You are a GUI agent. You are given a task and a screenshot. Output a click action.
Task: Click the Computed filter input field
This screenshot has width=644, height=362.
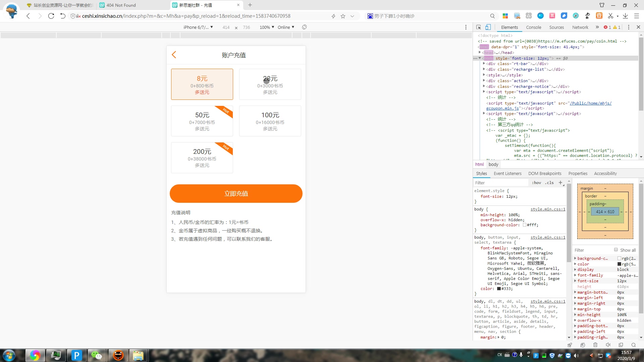(x=592, y=250)
